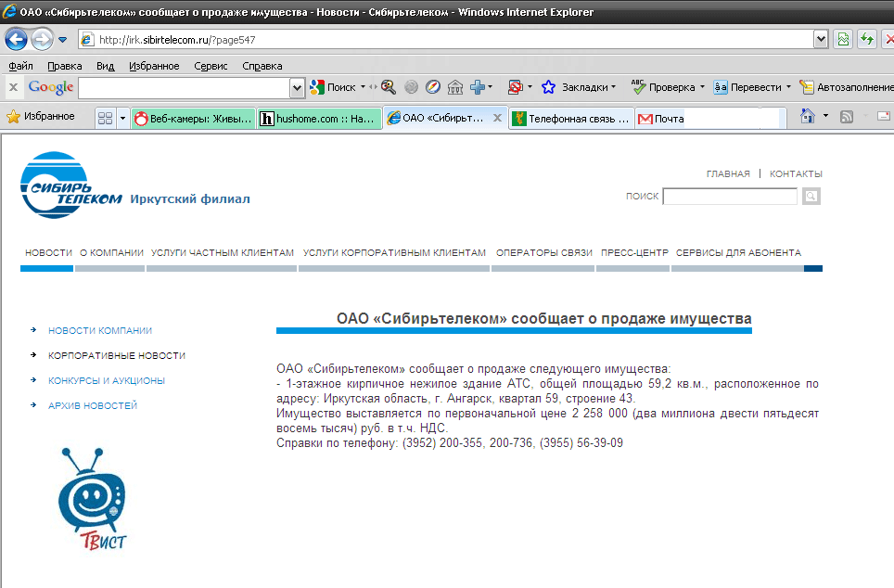Click the quick tabs grid icon

point(106,118)
